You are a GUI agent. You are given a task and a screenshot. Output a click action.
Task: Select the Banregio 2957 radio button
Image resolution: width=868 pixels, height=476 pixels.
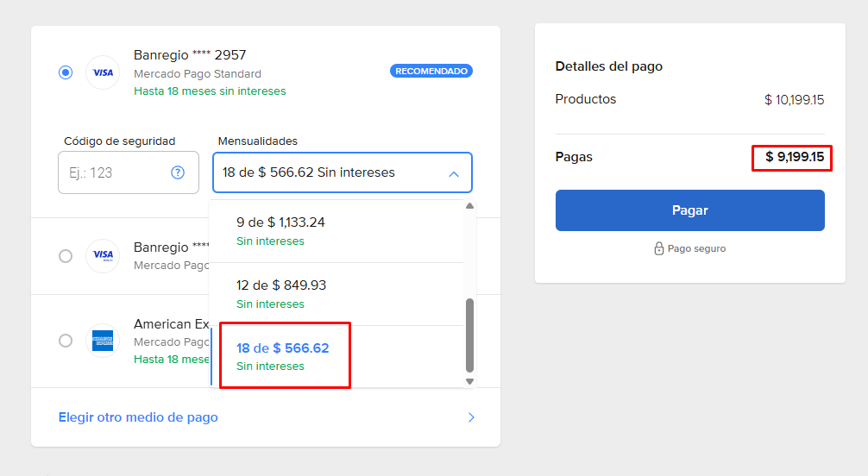pos(66,72)
